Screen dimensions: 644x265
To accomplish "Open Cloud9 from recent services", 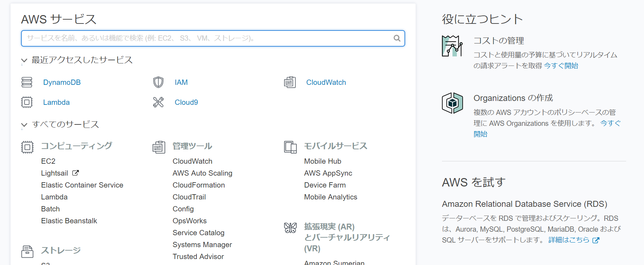I will coord(186,102).
